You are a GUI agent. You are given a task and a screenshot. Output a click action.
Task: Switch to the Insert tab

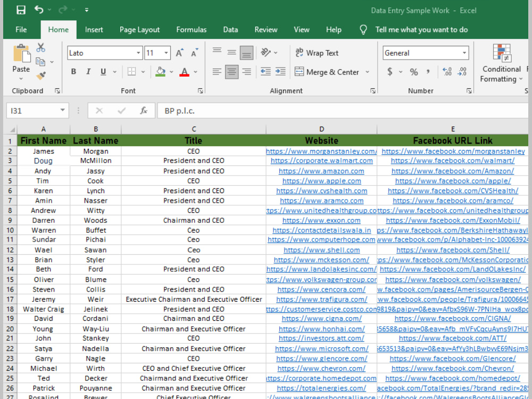[x=94, y=29]
